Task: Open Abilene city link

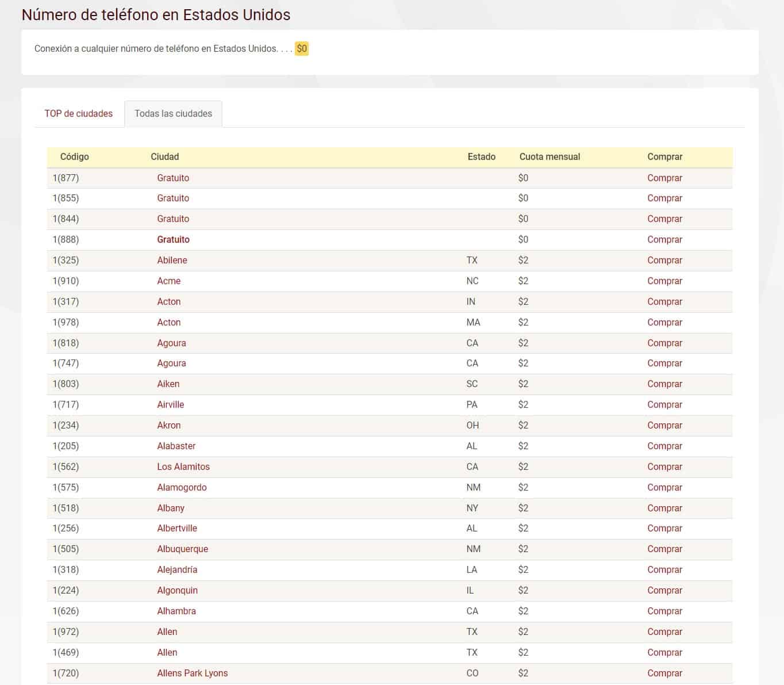Action: pos(172,260)
